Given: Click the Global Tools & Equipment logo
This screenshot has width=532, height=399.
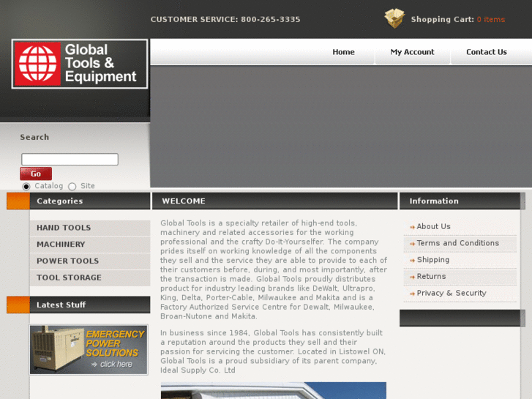Looking at the screenshot, I should click(x=80, y=64).
